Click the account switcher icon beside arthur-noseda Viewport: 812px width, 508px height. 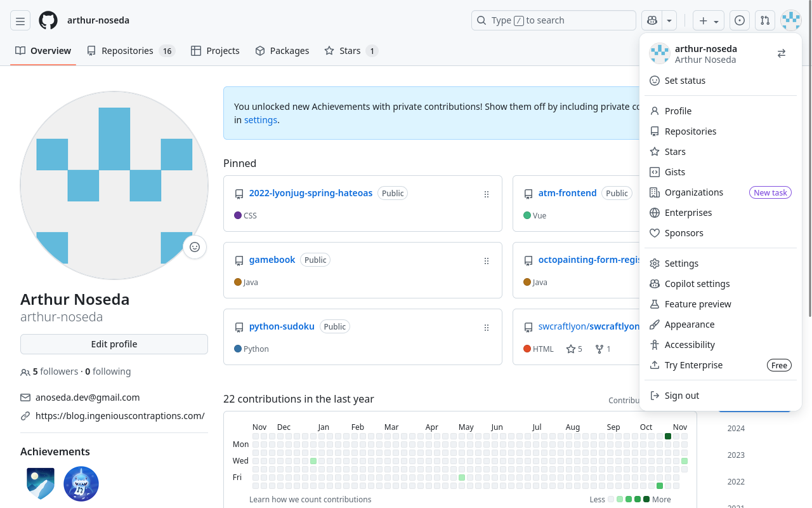781,53
